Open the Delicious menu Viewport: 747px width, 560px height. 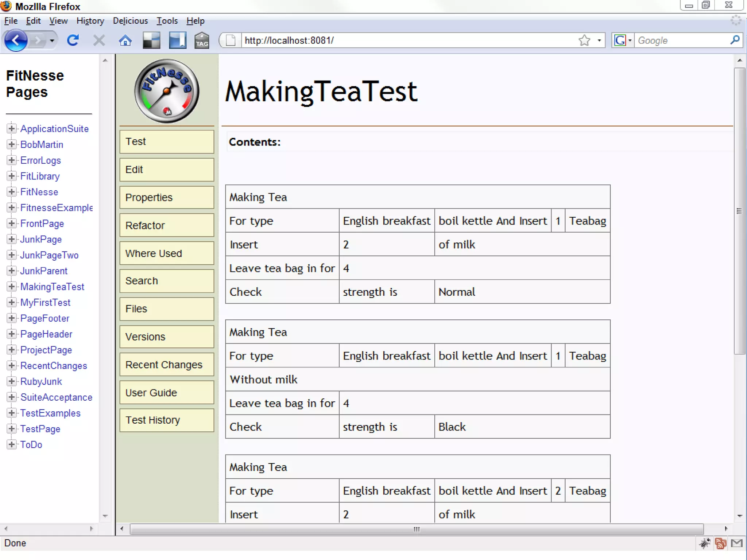coord(130,21)
